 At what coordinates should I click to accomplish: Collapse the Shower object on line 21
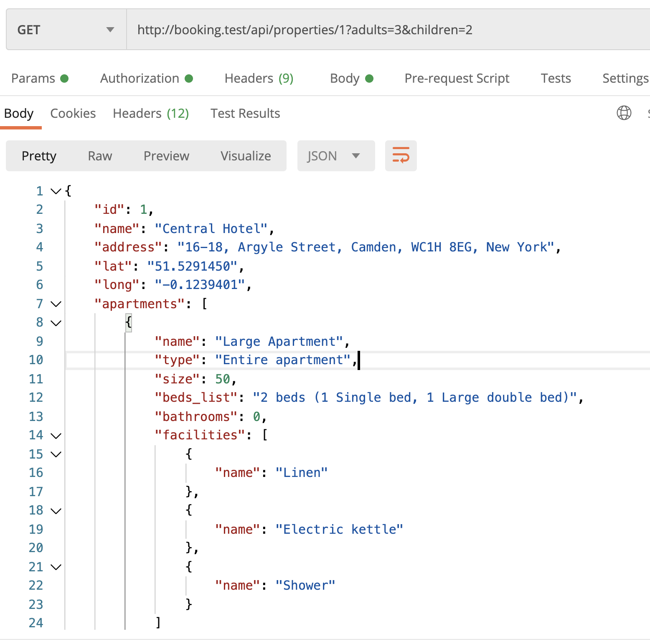point(56,567)
